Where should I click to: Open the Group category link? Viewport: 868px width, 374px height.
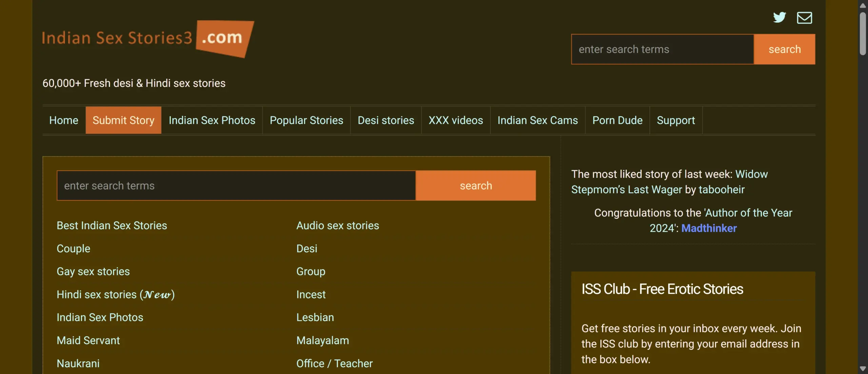pyautogui.click(x=311, y=272)
